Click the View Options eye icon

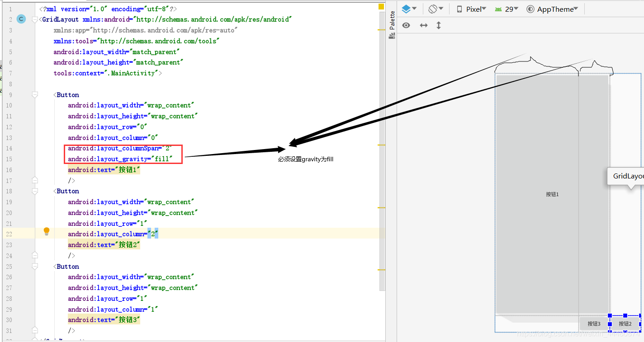point(406,25)
